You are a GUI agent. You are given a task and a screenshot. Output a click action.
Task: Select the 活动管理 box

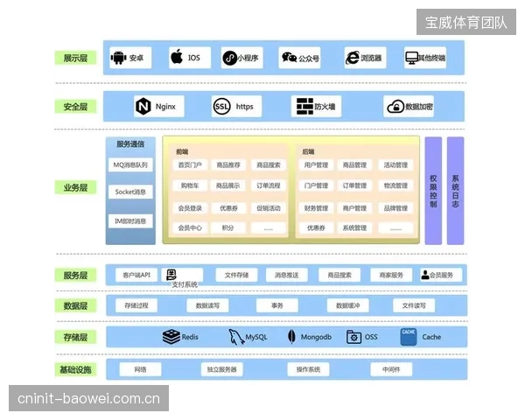point(395,164)
